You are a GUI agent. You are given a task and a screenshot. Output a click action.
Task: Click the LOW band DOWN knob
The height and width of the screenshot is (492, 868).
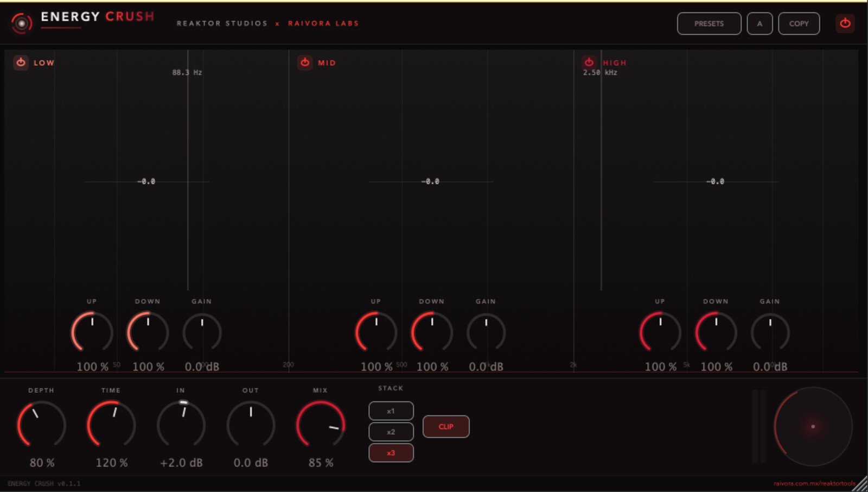coord(148,332)
